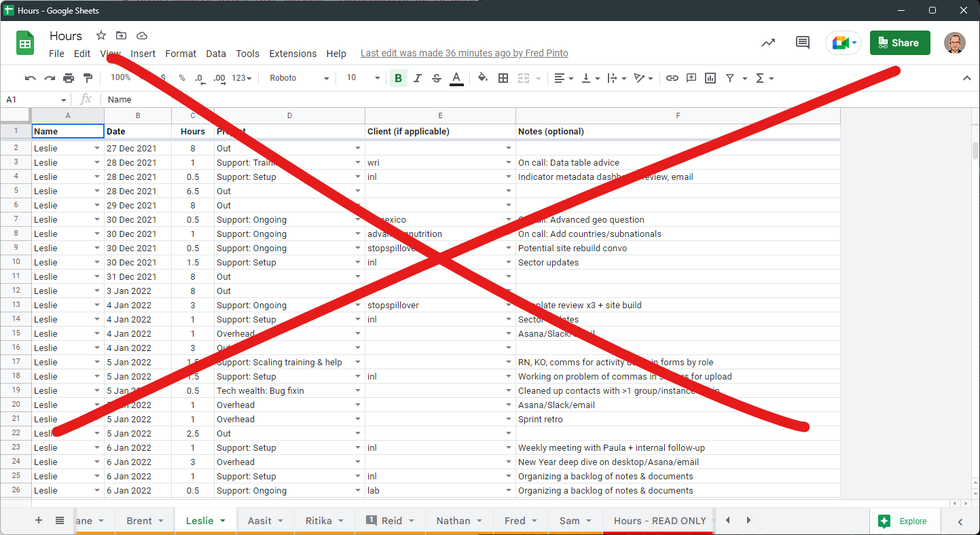Image resolution: width=980 pixels, height=535 pixels.
Task: Open the activity dashboard trend icon
Action: tap(768, 43)
